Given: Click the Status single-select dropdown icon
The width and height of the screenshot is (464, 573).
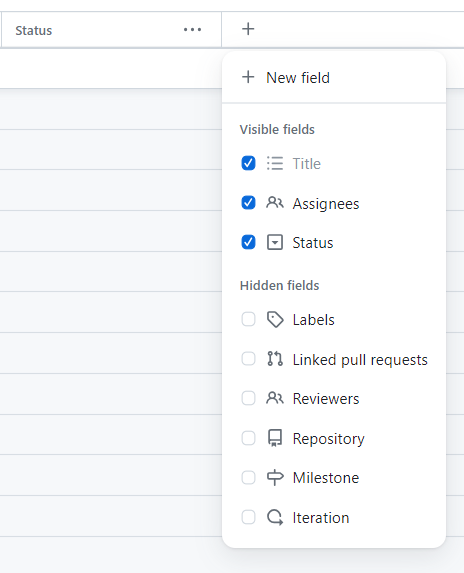Looking at the screenshot, I should [x=275, y=242].
